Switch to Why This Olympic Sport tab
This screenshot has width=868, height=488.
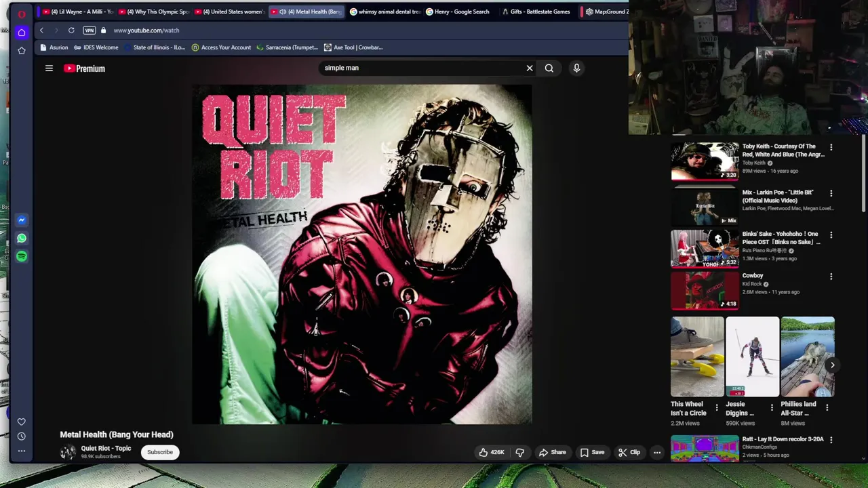point(153,12)
